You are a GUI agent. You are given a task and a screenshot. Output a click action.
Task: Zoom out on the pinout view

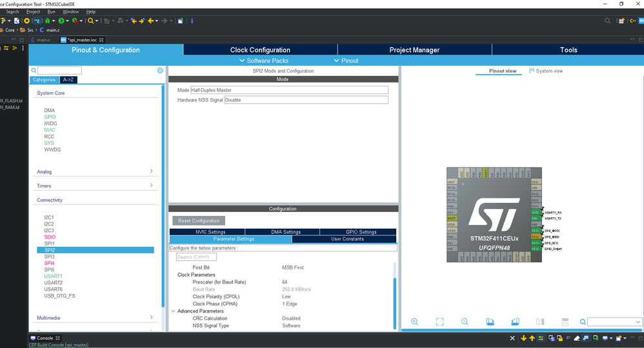click(x=465, y=322)
